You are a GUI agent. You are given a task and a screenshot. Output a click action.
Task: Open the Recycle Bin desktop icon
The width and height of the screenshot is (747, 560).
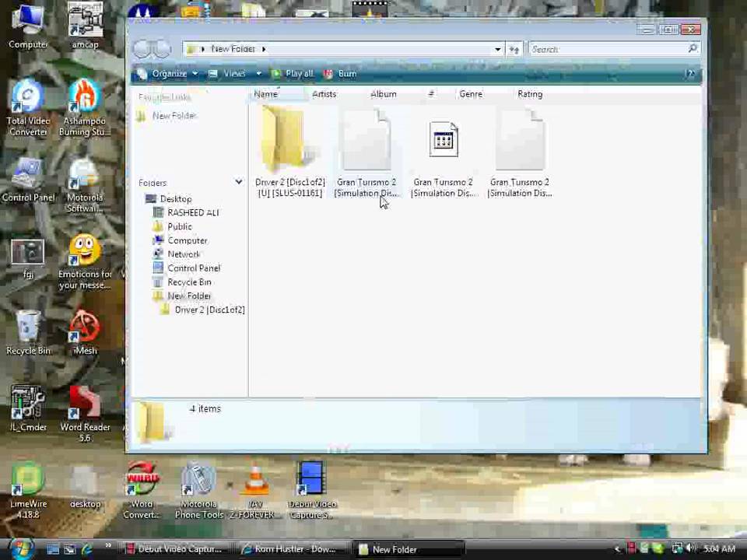click(28, 332)
